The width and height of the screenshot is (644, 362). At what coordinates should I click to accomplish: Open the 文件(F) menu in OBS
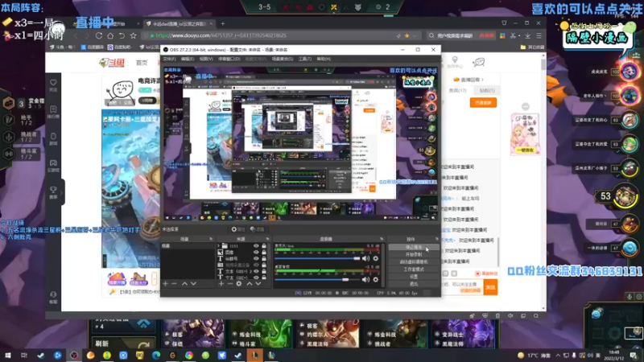click(169, 59)
